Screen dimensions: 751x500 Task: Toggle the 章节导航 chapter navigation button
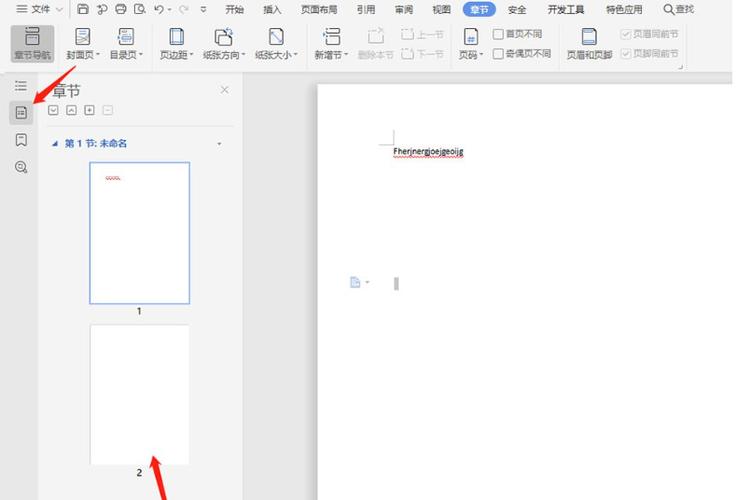pyautogui.click(x=32, y=44)
